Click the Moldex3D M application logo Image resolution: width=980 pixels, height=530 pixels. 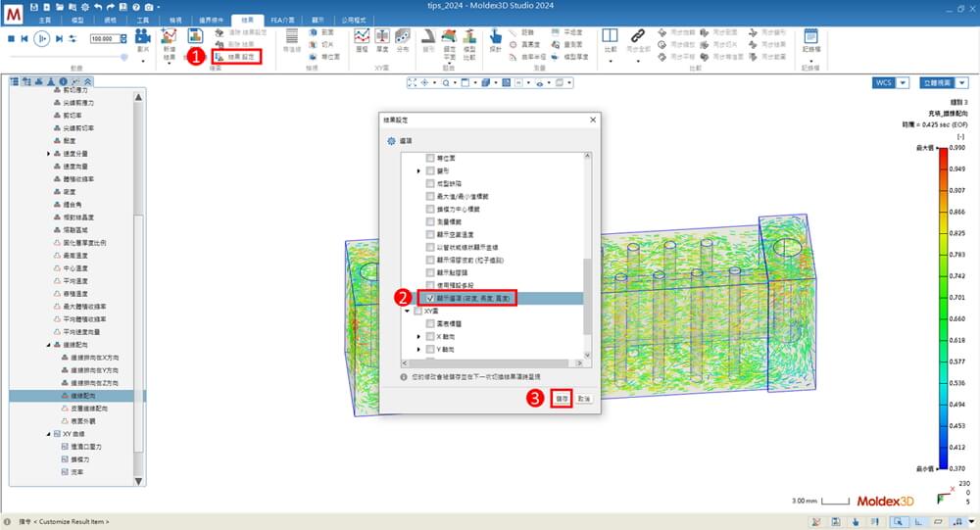pyautogui.click(x=13, y=13)
